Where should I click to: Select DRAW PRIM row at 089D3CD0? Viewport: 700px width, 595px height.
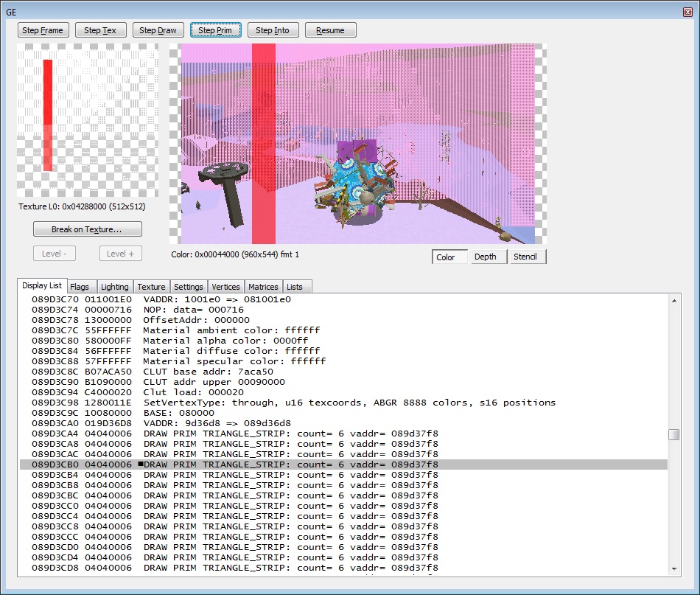[x=344, y=547]
